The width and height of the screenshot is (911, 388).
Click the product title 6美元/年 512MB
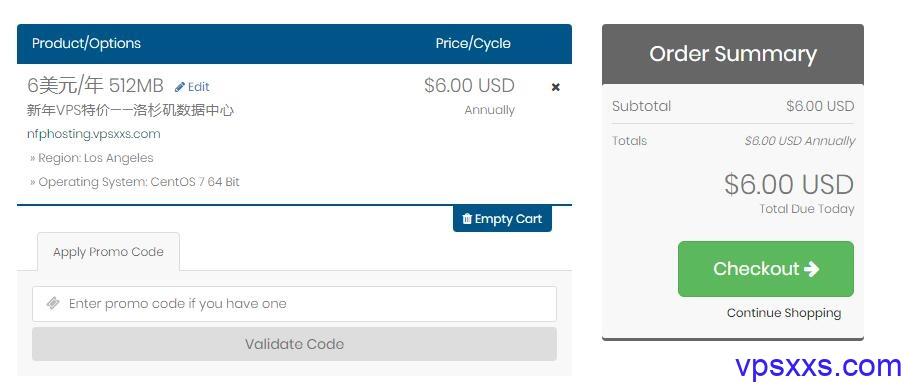point(95,86)
